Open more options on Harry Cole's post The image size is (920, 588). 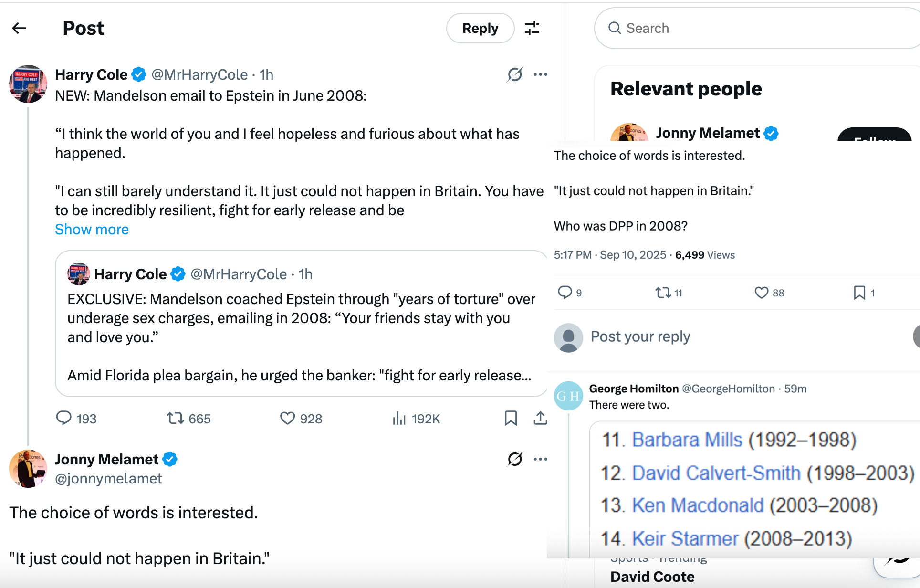(540, 74)
